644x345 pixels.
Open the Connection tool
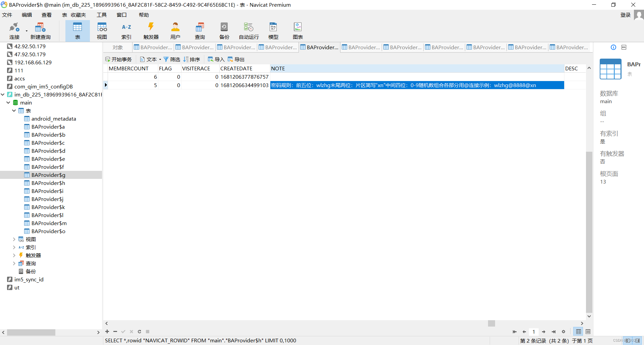click(14, 31)
